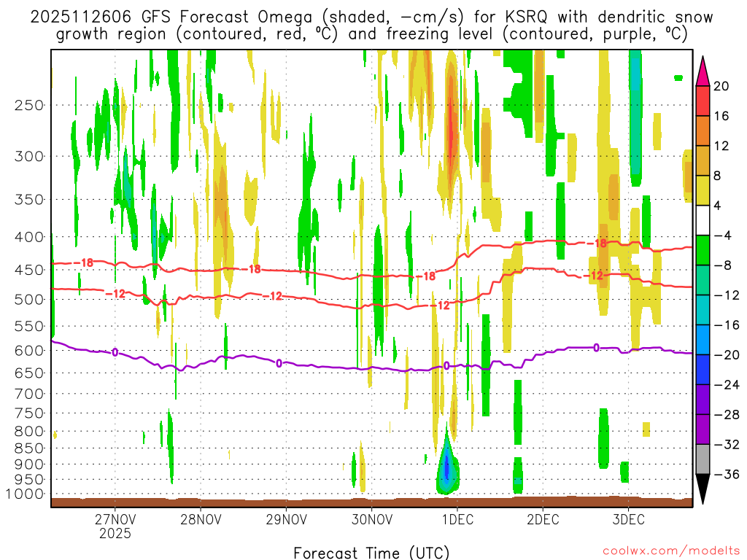The height and width of the screenshot is (560, 747).
Task: Click the magenta arrow atop the colorbar
Action: (703, 71)
